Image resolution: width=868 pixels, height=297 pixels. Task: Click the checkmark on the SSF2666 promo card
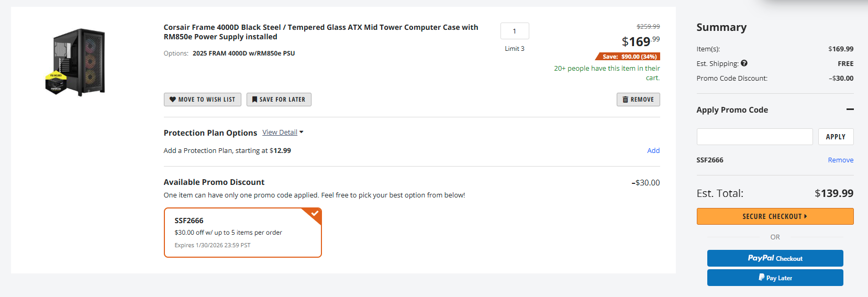pyautogui.click(x=315, y=214)
